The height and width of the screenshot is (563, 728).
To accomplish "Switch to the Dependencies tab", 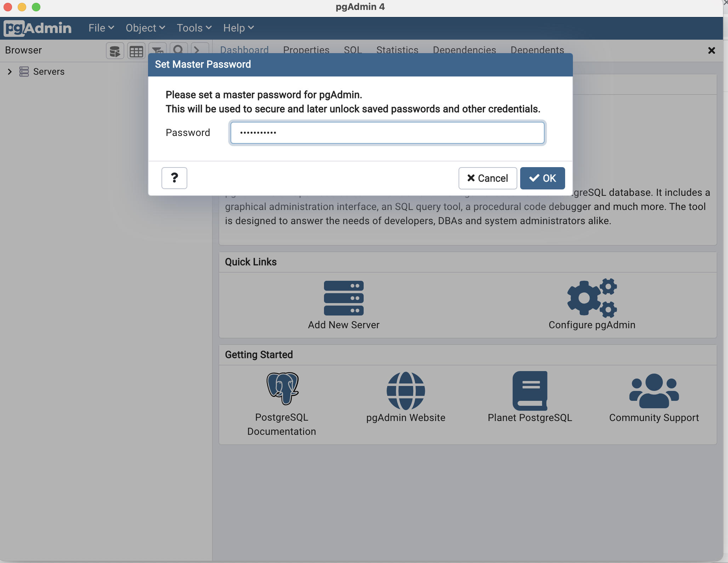I will pyautogui.click(x=464, y=50).
